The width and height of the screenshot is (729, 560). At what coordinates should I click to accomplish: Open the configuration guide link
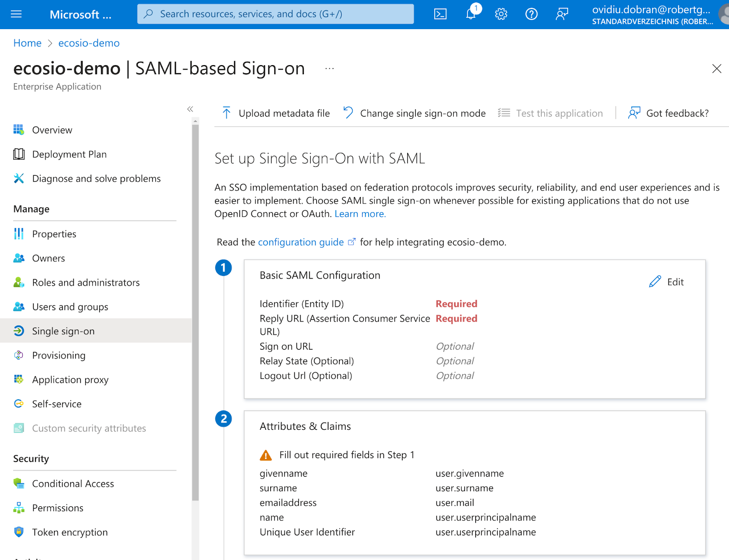click(301, 242)
